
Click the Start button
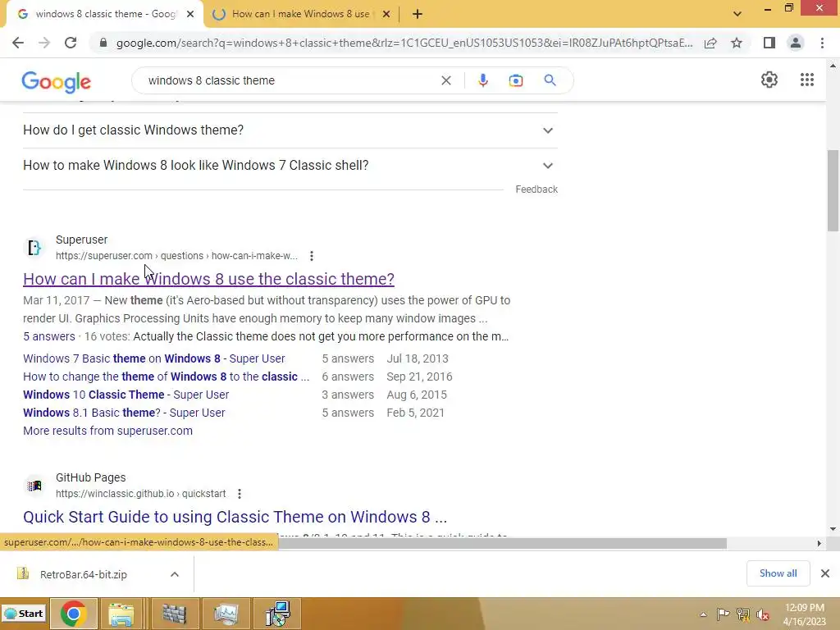(24, 614)
